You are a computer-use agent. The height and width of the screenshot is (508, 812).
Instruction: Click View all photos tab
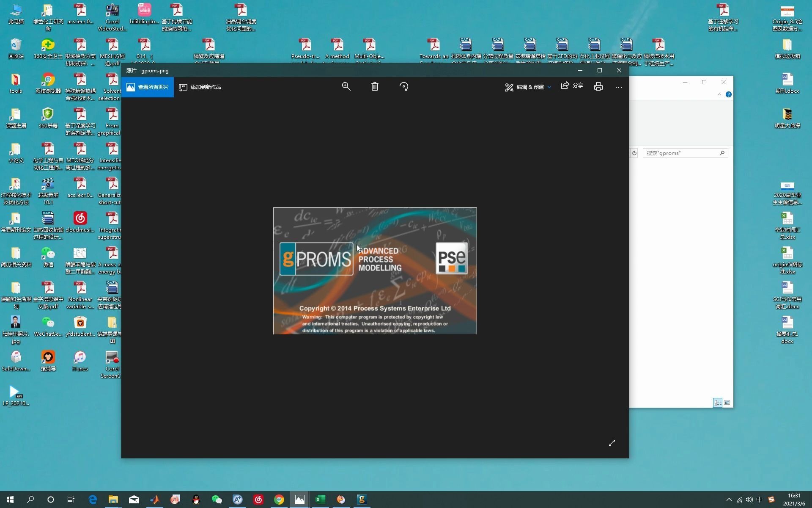148,87
